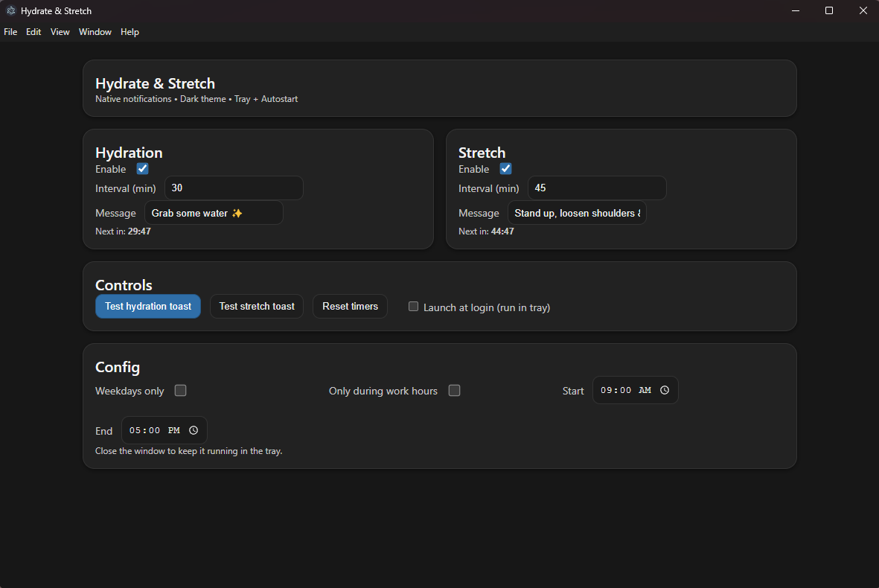Open the Window menu
Image resolution: width=879 pixels, height=588 pixels.
point(95,32)
